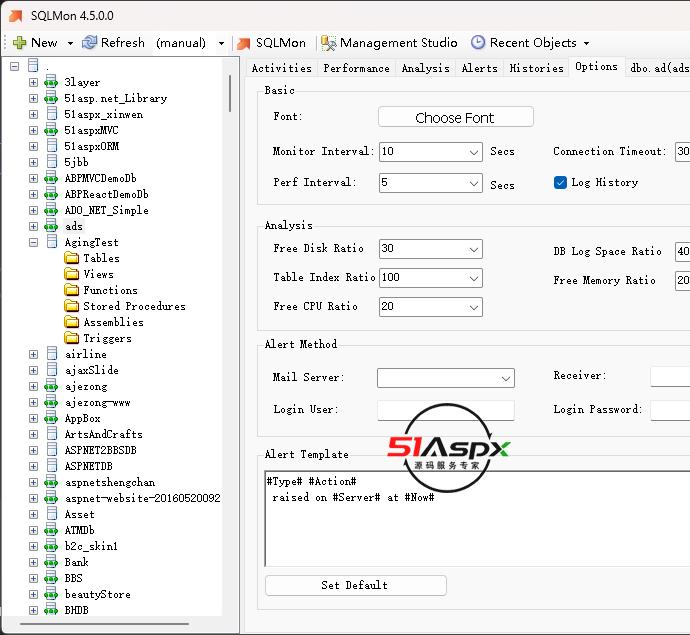Click the green plus New icon
690x635 pixels.
19,43
